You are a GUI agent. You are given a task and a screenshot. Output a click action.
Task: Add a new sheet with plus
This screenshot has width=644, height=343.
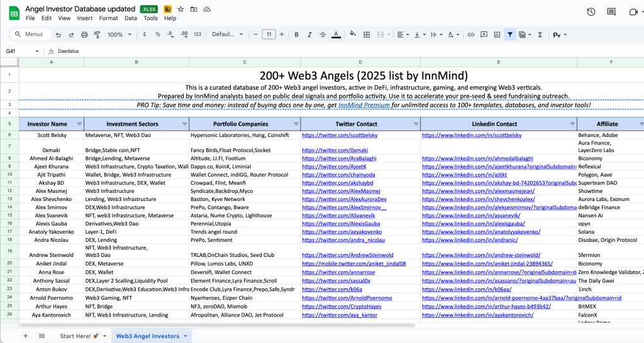(x=25, y=335)
